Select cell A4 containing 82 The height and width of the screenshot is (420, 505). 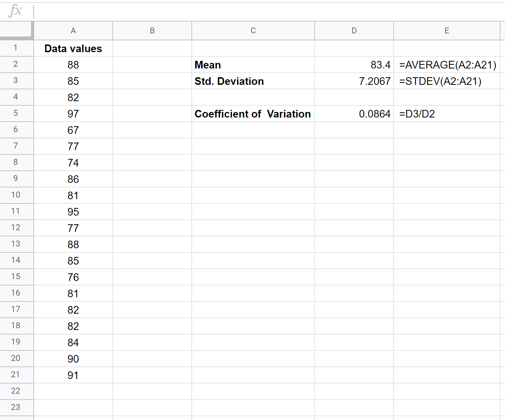tap(73, 97)
